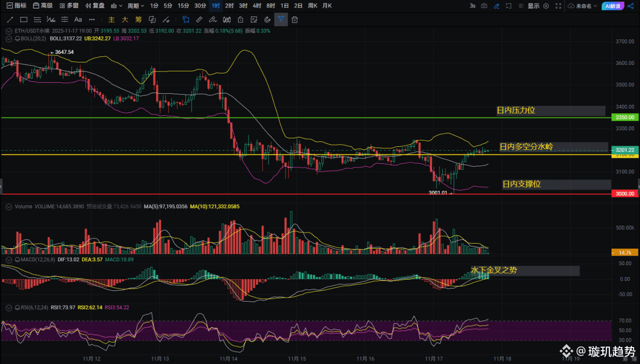Screen dimensions: 640x364
Task: Click the share icon at top right
Action: [629, 5]
